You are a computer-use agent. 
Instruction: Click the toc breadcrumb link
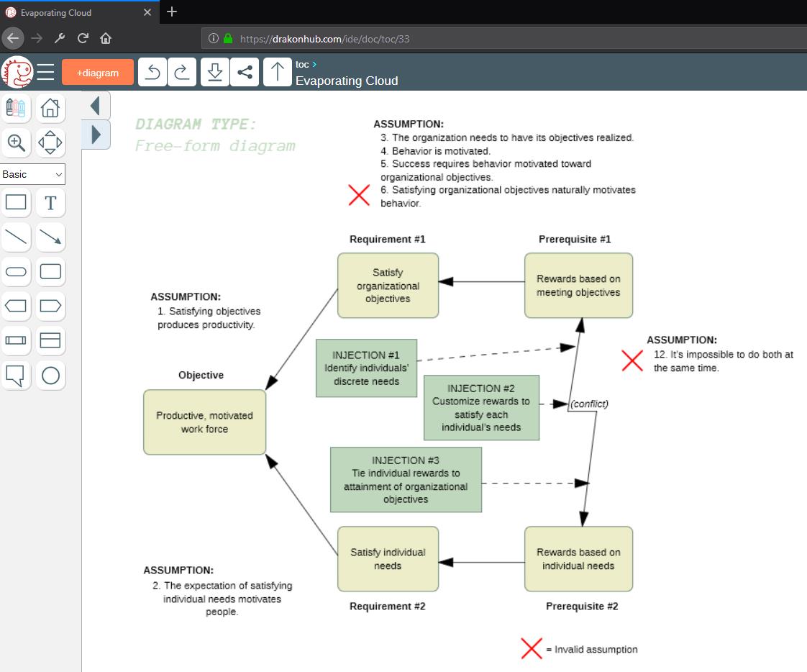(x=301, y=65)
